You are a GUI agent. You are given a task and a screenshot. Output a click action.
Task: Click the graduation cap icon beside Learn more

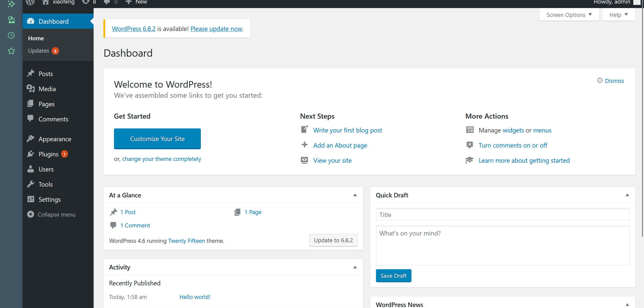click(x=470, y=160)
